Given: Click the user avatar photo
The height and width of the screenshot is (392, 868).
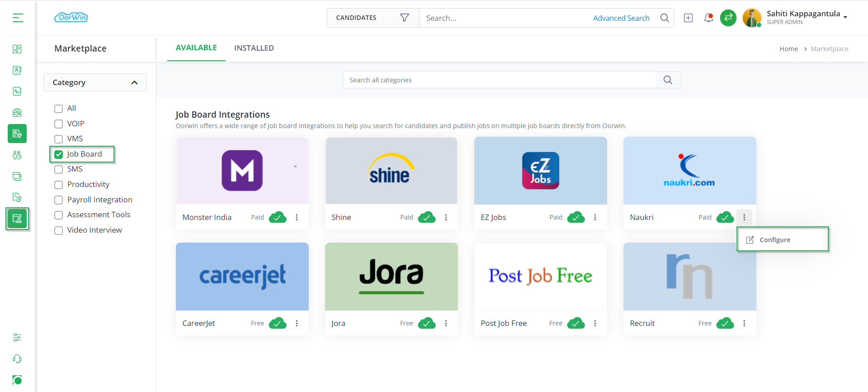Looking at the screenshot, I should pos(752,18).
